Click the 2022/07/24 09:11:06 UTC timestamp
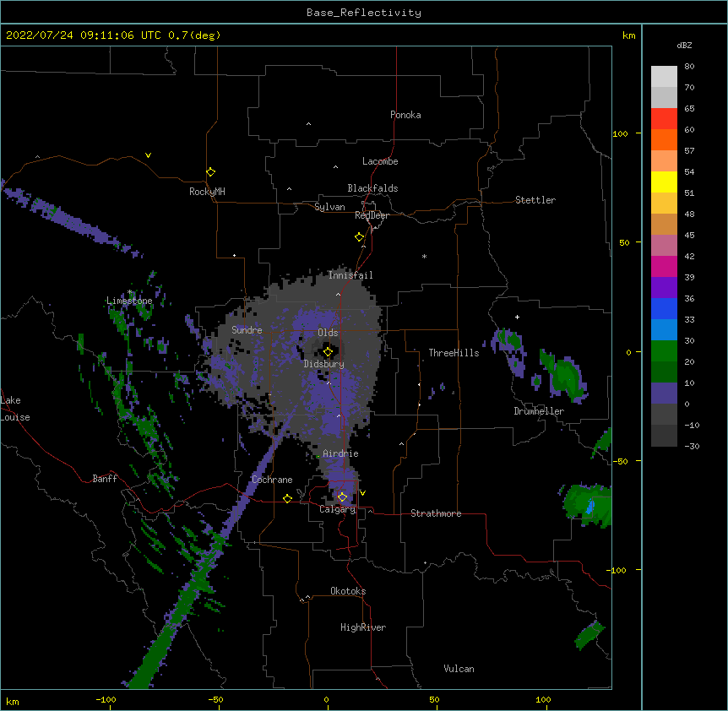This screenshot has height=711, width=728. (83, 35)
